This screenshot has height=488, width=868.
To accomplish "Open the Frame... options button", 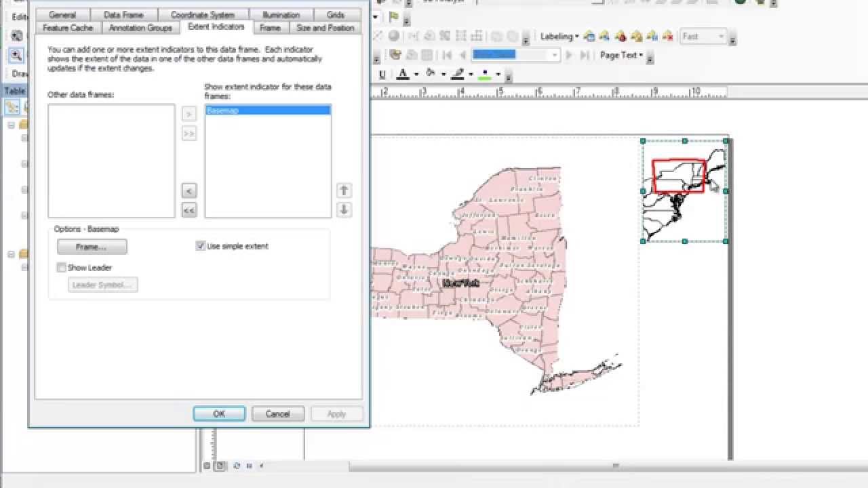I will (x=92, y=247).
